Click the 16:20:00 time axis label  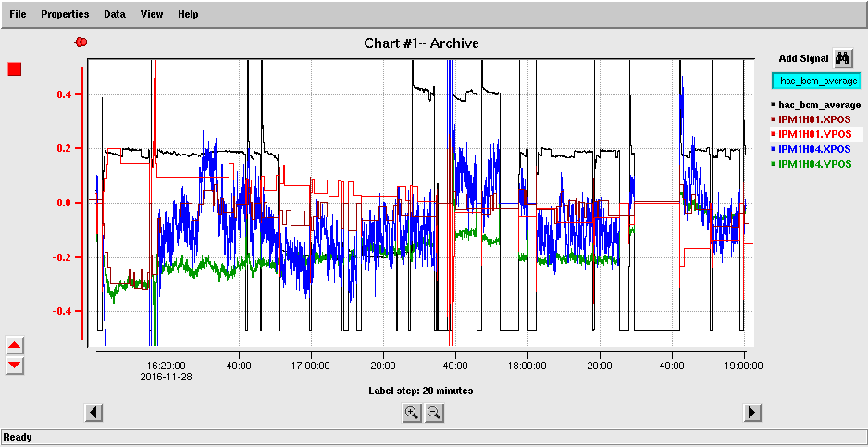167,366
